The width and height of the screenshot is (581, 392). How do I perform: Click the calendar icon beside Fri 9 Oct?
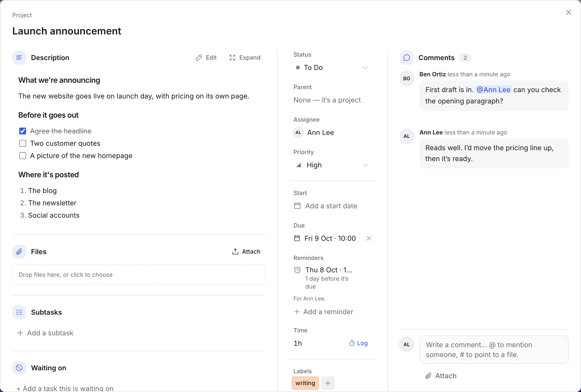tap(297, 238)
